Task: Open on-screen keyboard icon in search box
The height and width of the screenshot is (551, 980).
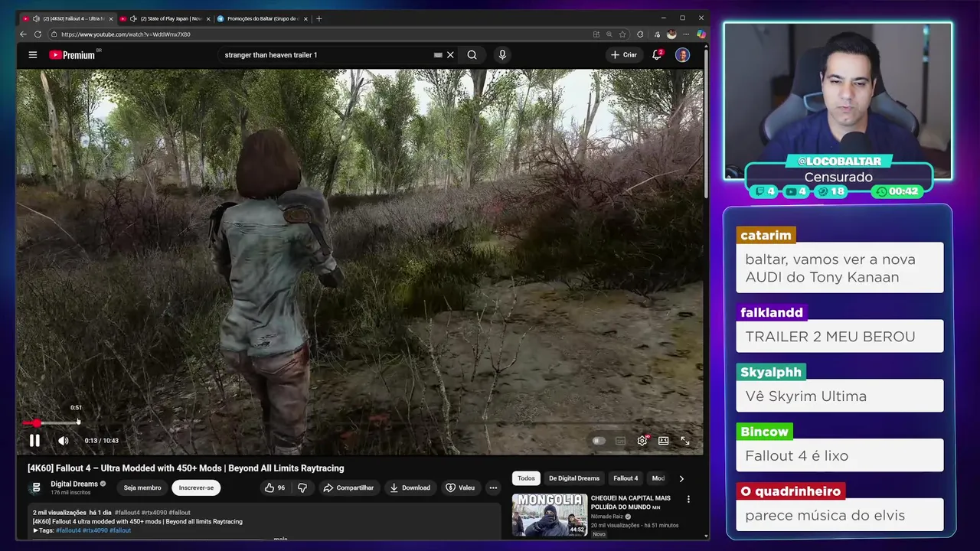Action: (x=438, y=55)
